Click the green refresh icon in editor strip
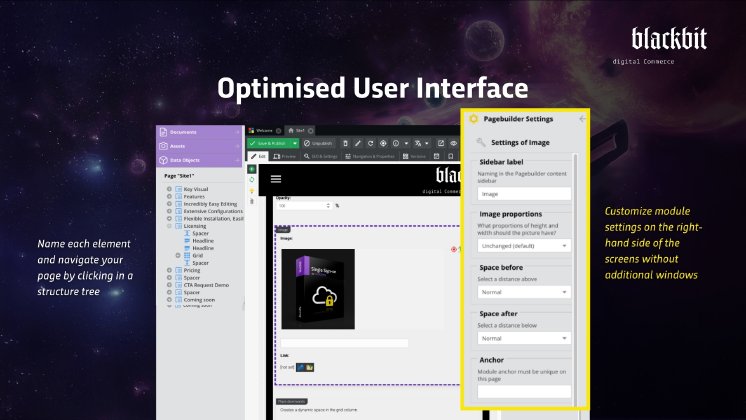 point(252,180)
